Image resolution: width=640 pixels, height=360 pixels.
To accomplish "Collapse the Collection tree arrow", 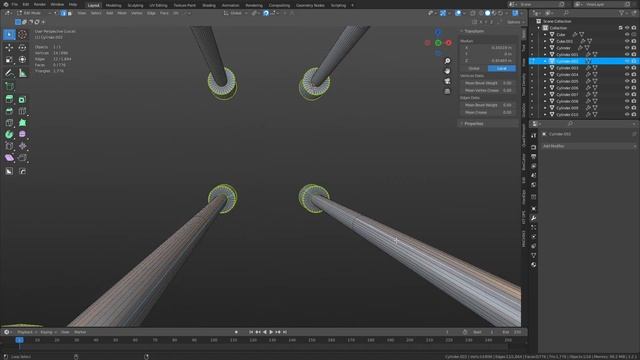I will point(539,28).
